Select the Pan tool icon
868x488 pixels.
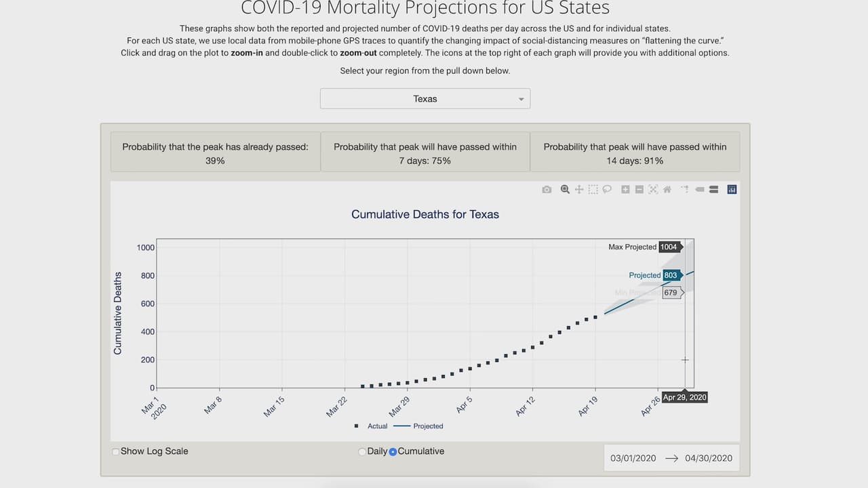pos(579,190)
